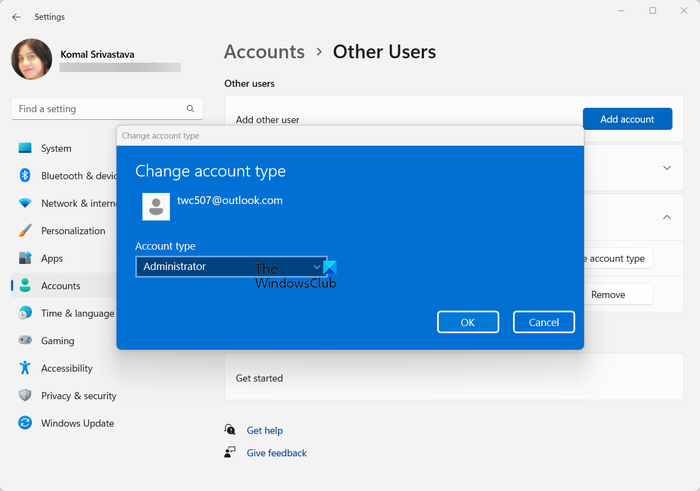Click the Gaming controller icon

coord(25,340)
